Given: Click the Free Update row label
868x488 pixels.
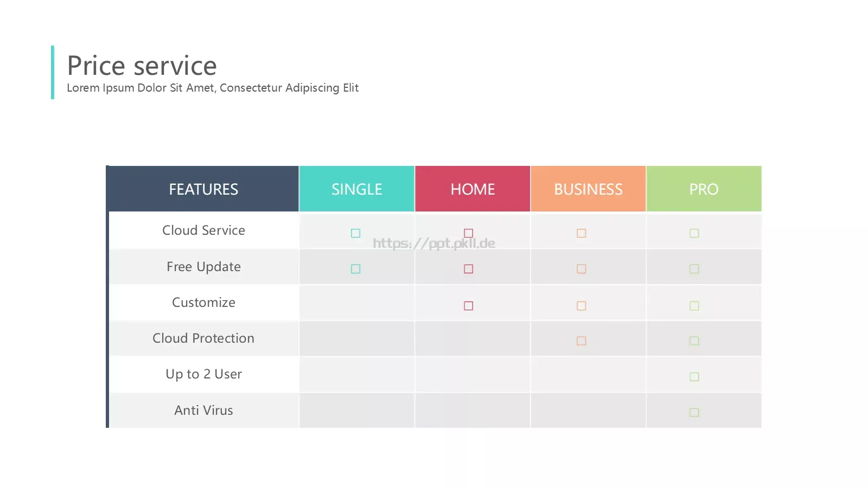Looking at the screenshot, I should pos(203,267).
